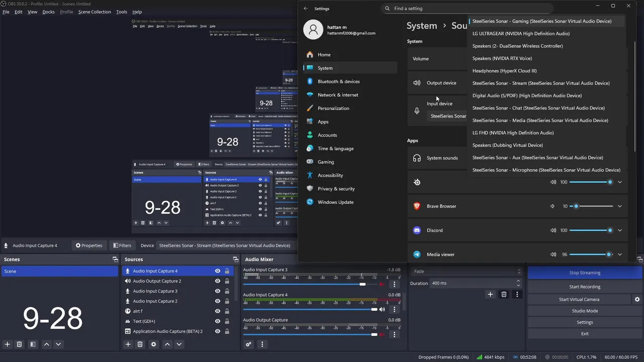Toggle visibility of Text (GDI+) source
This screenshot has width=644, height=362.
pos(217,321)
